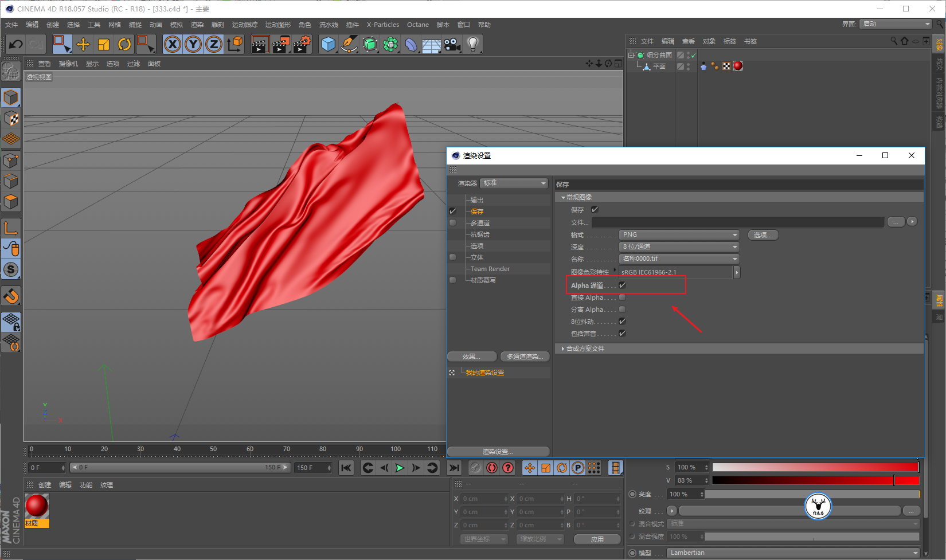Click the file browse ... button
The width and height of the screenshot is (946, 560).
pyautogui.click(x=896, y=222)
